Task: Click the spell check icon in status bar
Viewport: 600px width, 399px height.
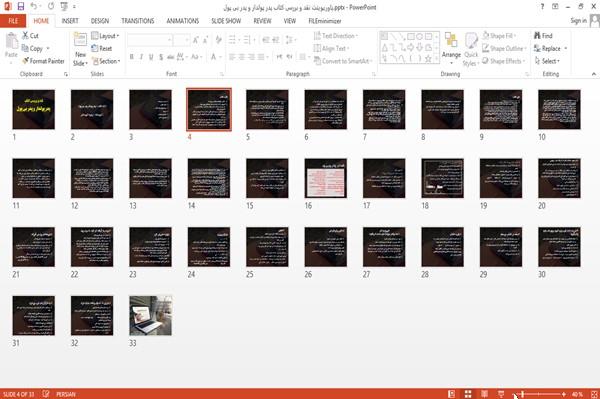Action: 46,394
